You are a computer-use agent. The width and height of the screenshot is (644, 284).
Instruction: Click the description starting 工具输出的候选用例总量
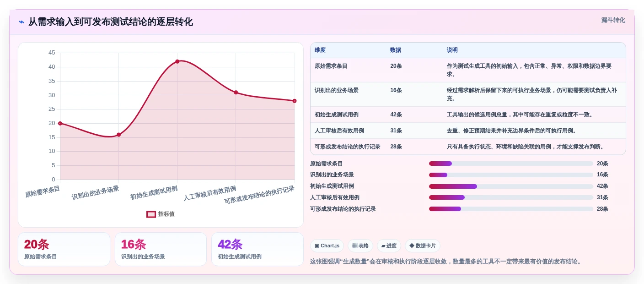[521, 115]
